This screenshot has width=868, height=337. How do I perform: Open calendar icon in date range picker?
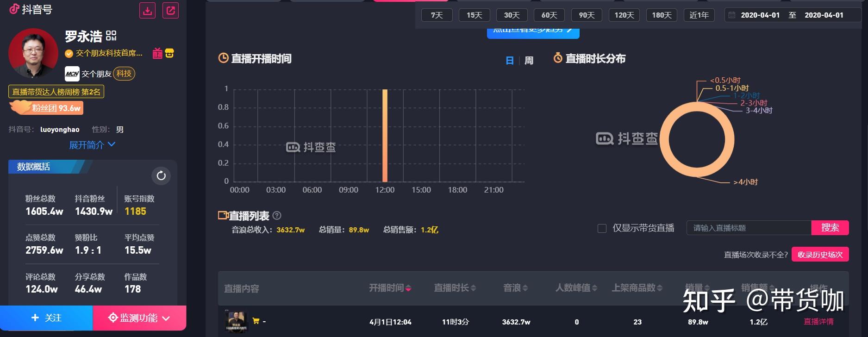732,15
